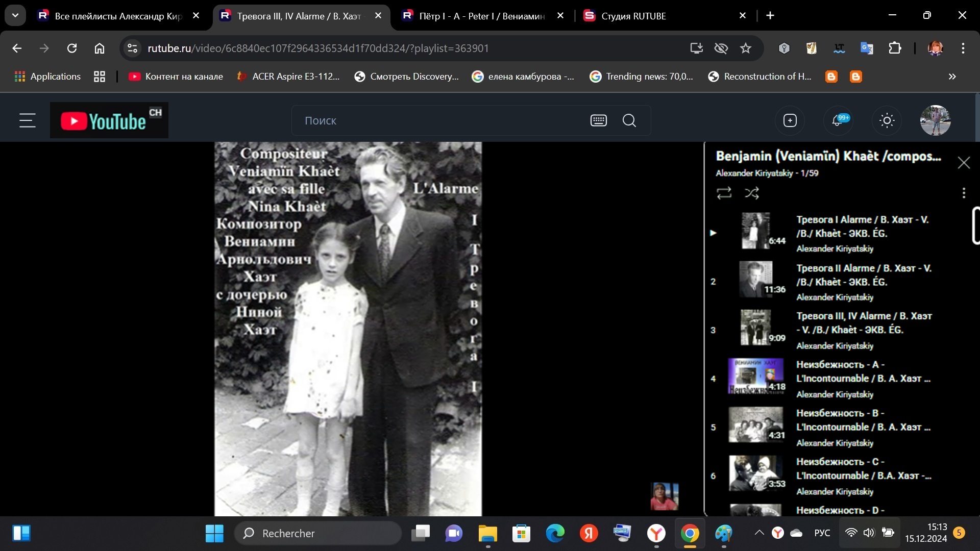Click the search magnifier icon
Viewport: 980px width, 551px height.
pos(629,120)
